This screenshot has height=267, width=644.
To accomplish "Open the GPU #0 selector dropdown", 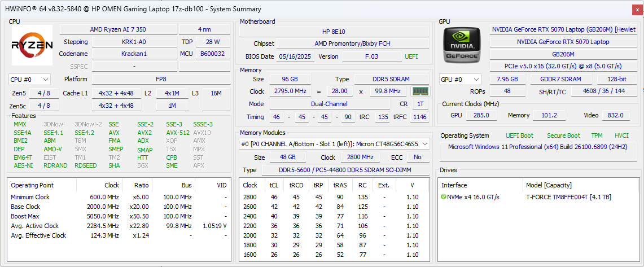I will pyautogui.click(x=460, y=80).
